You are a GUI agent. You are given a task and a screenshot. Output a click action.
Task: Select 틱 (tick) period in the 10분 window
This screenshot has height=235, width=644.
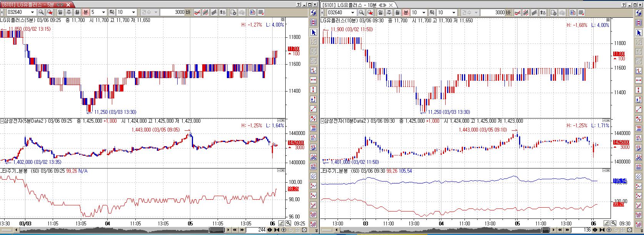pos(432,12)
